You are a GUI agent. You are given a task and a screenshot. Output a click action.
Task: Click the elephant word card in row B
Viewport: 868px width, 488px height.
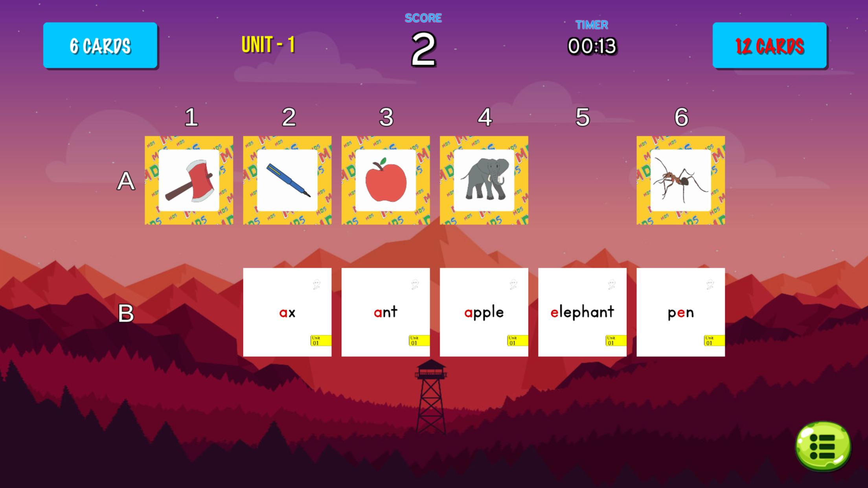[x=583, y=312]
